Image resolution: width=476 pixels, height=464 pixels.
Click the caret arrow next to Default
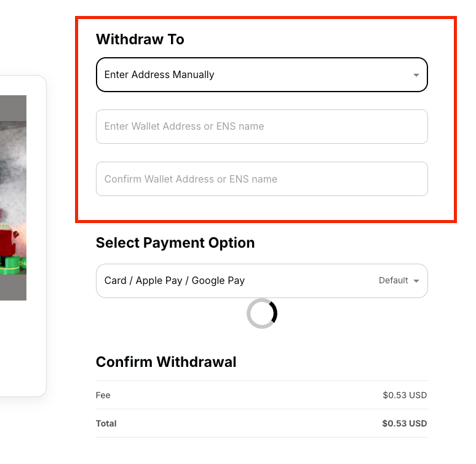[416, 281]
